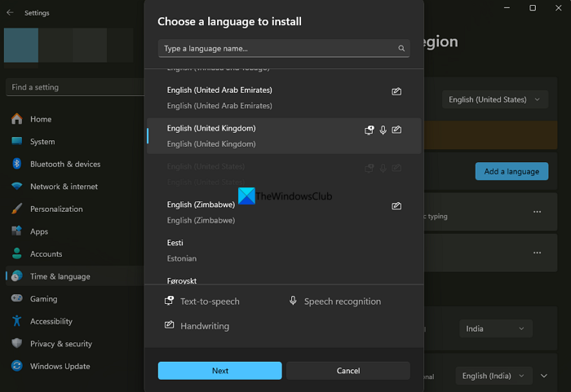Cancel the language install dialog
Viewport: 571px width, 392px height.
347,371
